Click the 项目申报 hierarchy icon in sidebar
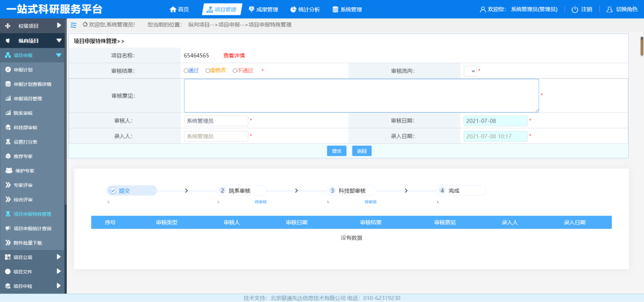The image size is (644, 302). point(8,55)
